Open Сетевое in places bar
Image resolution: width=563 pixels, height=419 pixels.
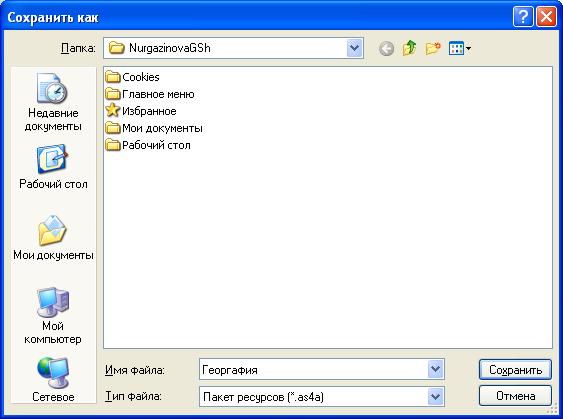[53, 380]
